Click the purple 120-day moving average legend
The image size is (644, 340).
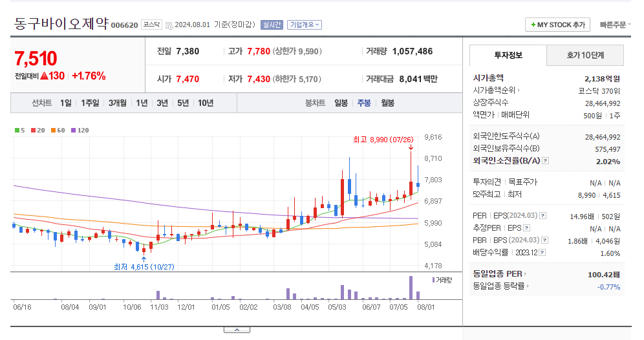point(80,130)
